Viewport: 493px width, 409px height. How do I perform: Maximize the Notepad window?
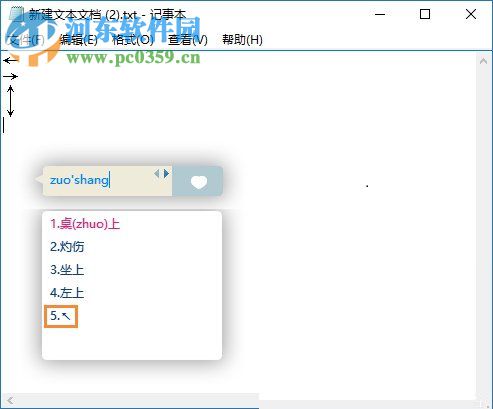[425, 14]
